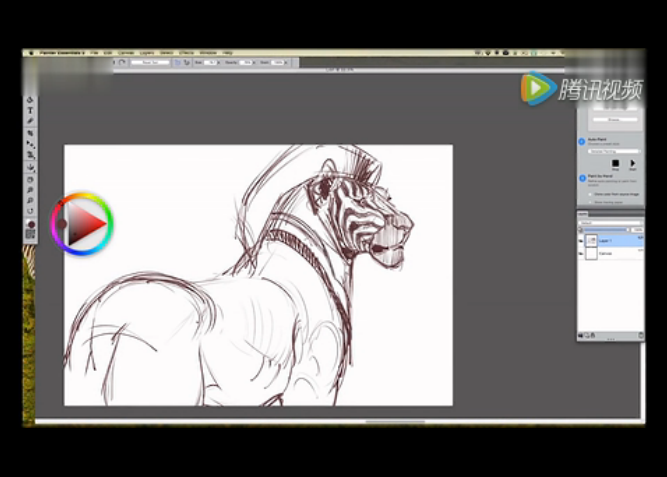Image resolution: width=667 pixels, height=477 pixels.
Task: Enable Clone color from source image
Action: coord(590,194)
